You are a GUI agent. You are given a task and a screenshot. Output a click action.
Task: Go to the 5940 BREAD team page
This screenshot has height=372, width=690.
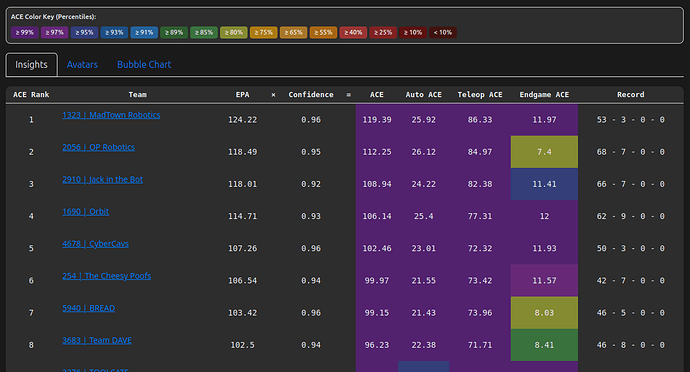[88, 308]
